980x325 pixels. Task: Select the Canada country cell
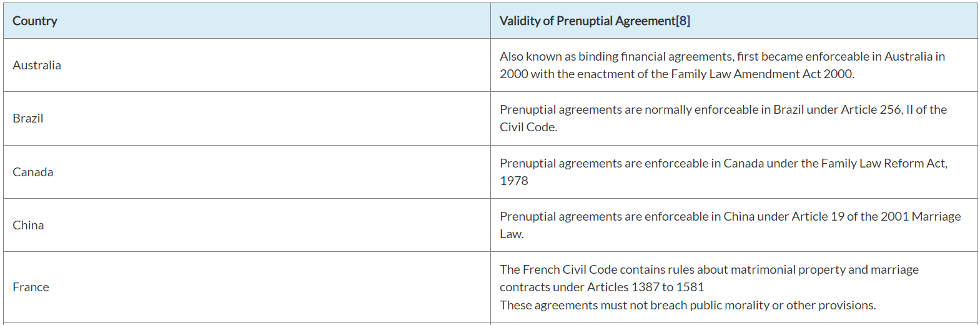(x=33, y=172)
